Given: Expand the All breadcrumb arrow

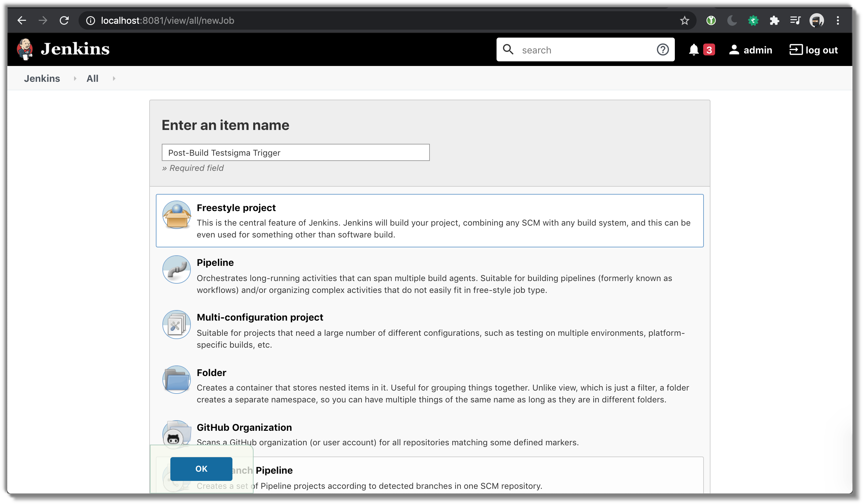Looking at the screenshot, I should point(114,79).
